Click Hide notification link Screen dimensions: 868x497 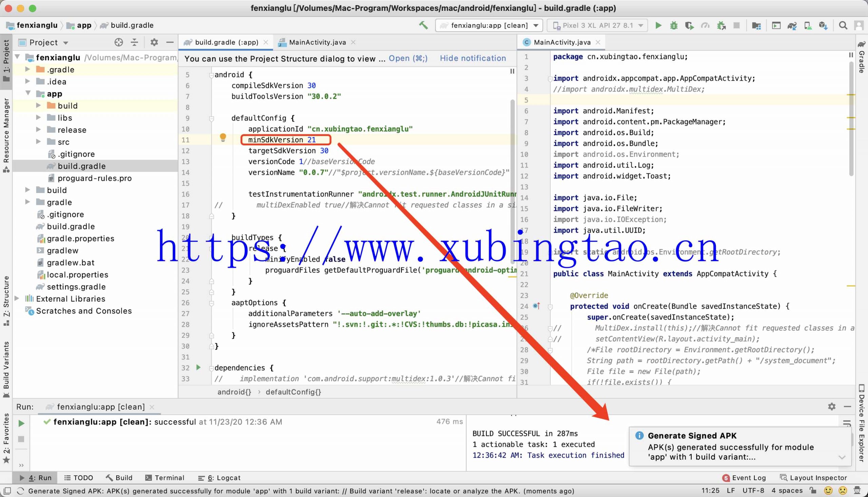(x=473, y=58)
